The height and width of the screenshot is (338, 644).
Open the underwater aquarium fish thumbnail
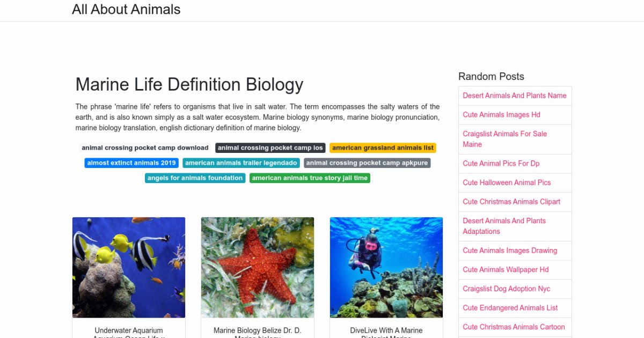click(129, 267)
